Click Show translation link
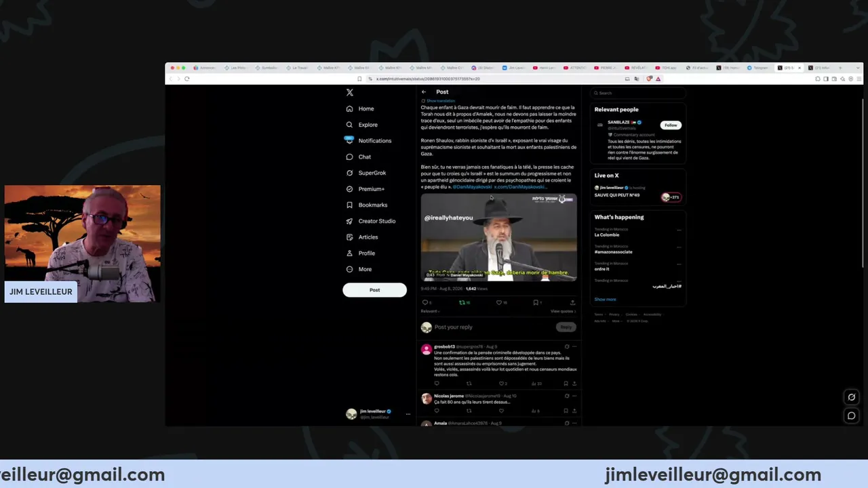Viewport: 868px width, 488px height. (441, 101)
